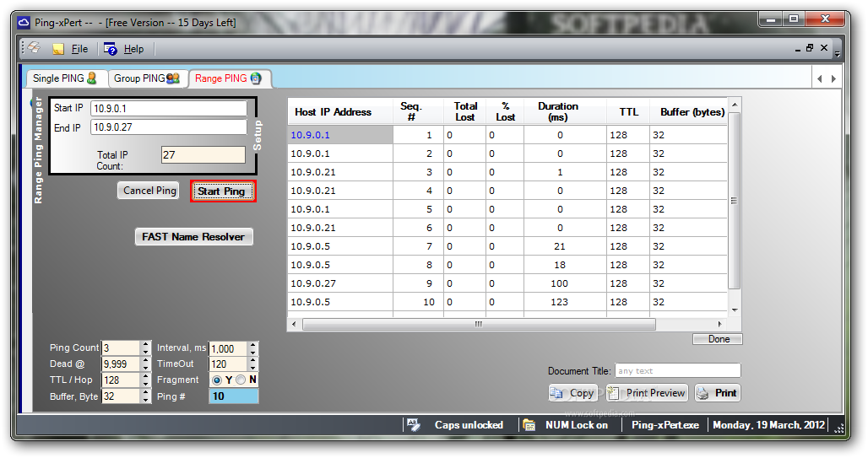Restore the inner document window
Image resolution: width=868 pixels, height=458 pixels.
tap(810, 47)
